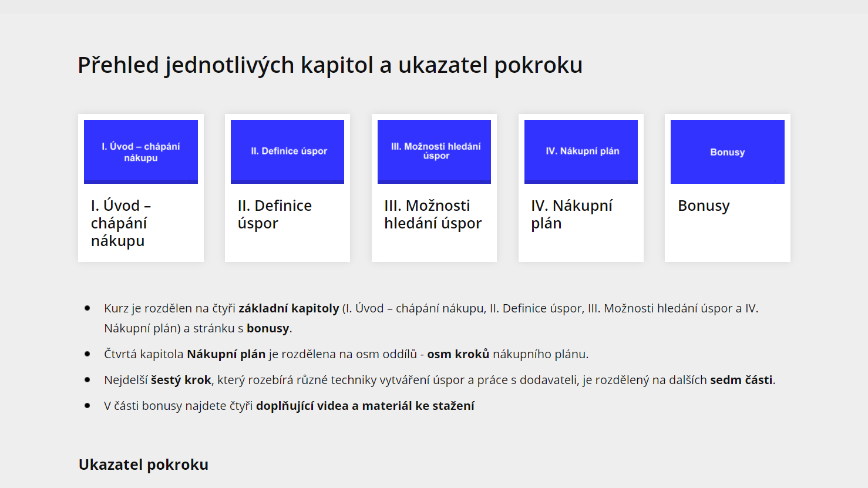The height and width of the screenshot is (488, 868).
Task: Click bold 'Nákupní plán' in second bullet
Action: point(226,354)
